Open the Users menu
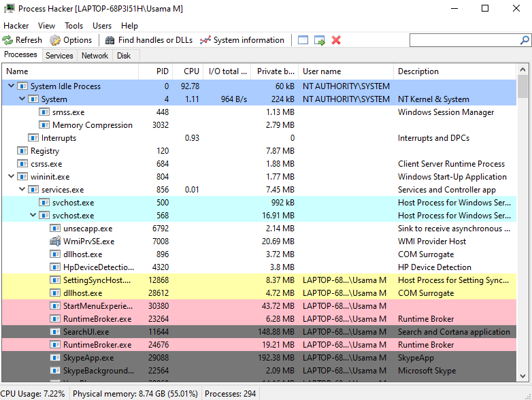The image size is (532, 400). click(102, 26)
